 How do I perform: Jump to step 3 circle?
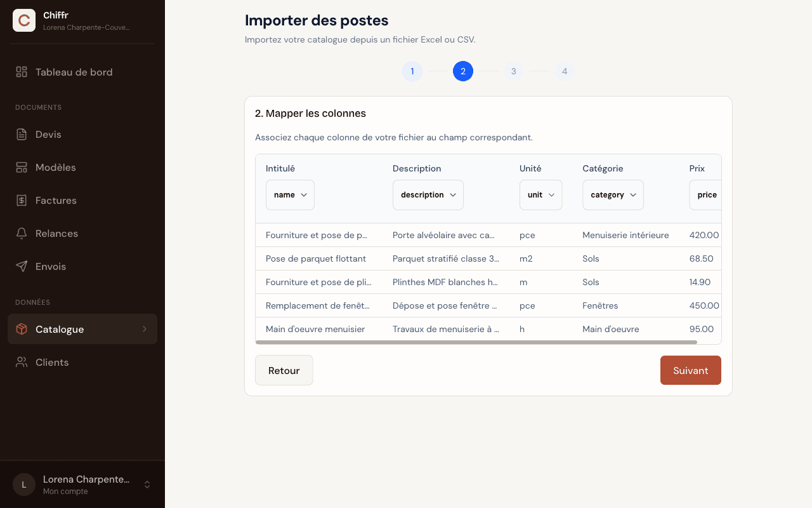514,71
